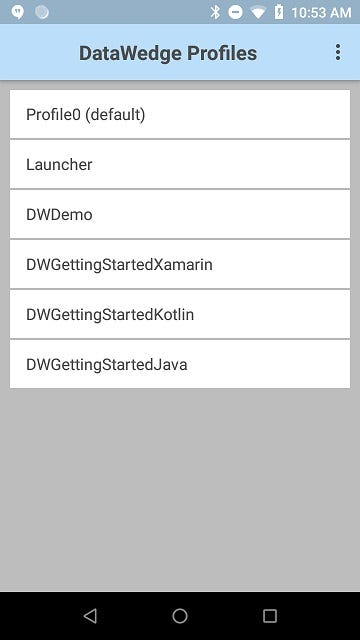Open the Launcher profile
Viewport: 360px width, 640px height.
click(x=180, y=164)
